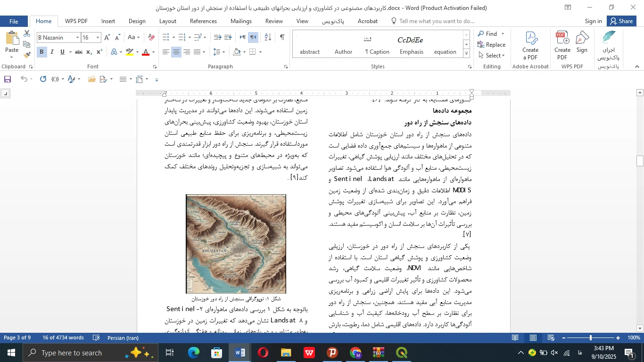Open the Layout ribbon tab
Screen dimensions: 644x362
tap(167, 21)
